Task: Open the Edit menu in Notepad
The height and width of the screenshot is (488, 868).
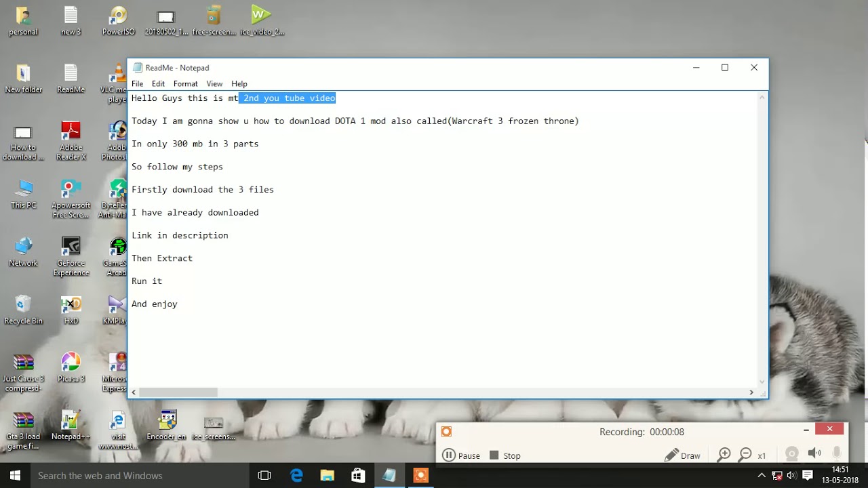Action: 158,83
